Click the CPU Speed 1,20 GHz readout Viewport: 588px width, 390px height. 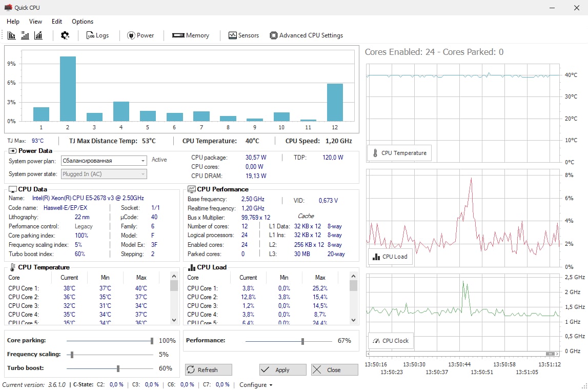319,141
